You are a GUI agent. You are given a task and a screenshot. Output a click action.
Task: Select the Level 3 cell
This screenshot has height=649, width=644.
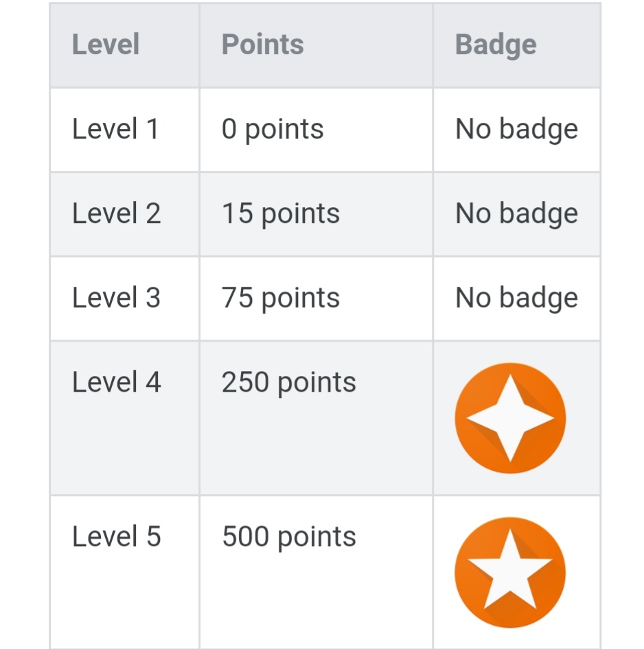124,298
